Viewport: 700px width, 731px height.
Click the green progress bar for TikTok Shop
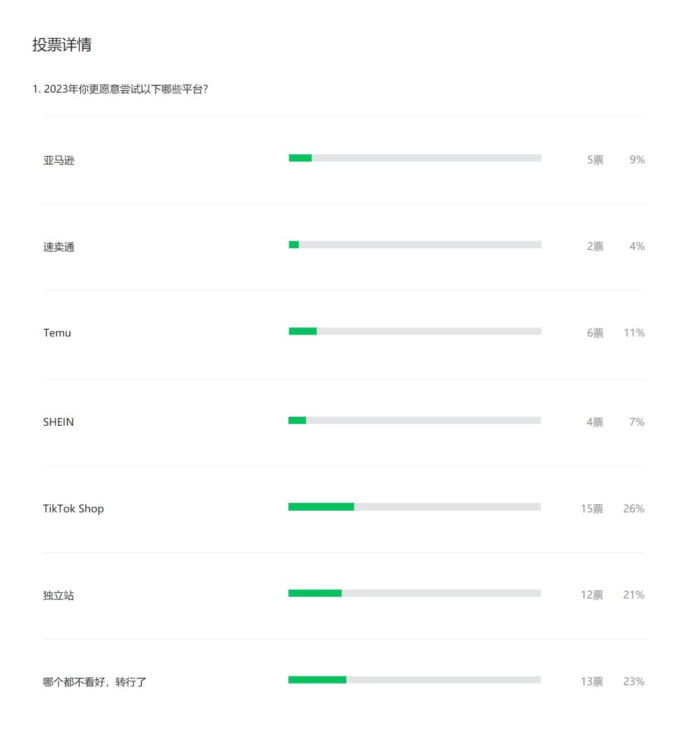tap(321, 507)
